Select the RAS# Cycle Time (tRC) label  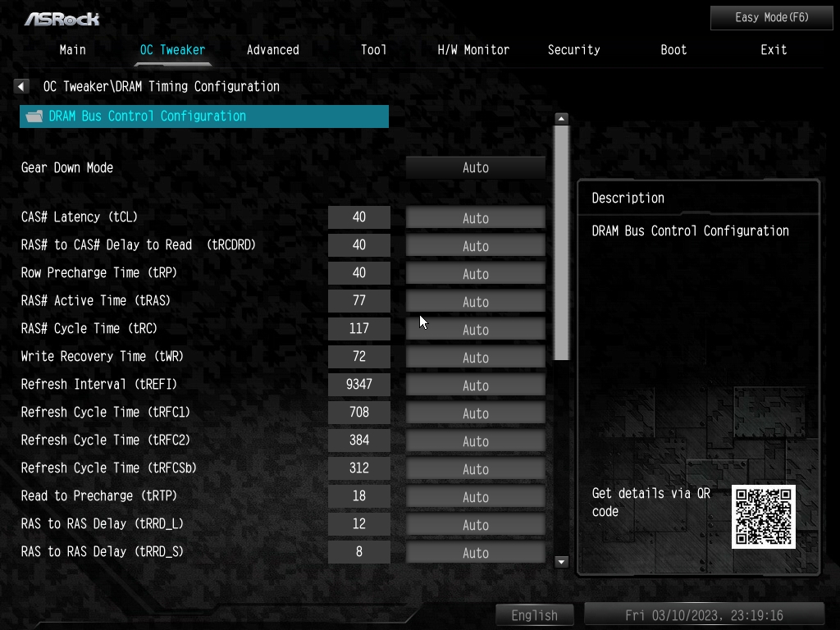89,328
